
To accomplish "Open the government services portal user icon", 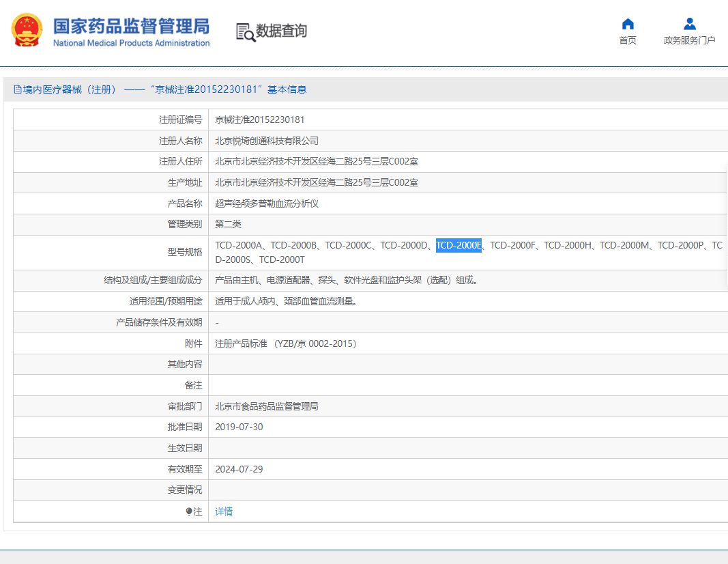I will pos(690,24).
